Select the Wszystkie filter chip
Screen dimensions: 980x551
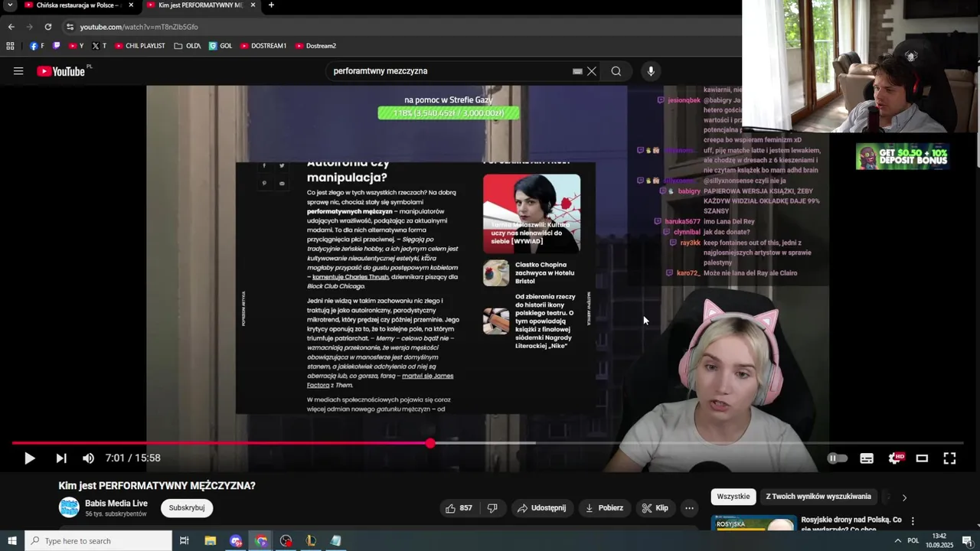733,497
